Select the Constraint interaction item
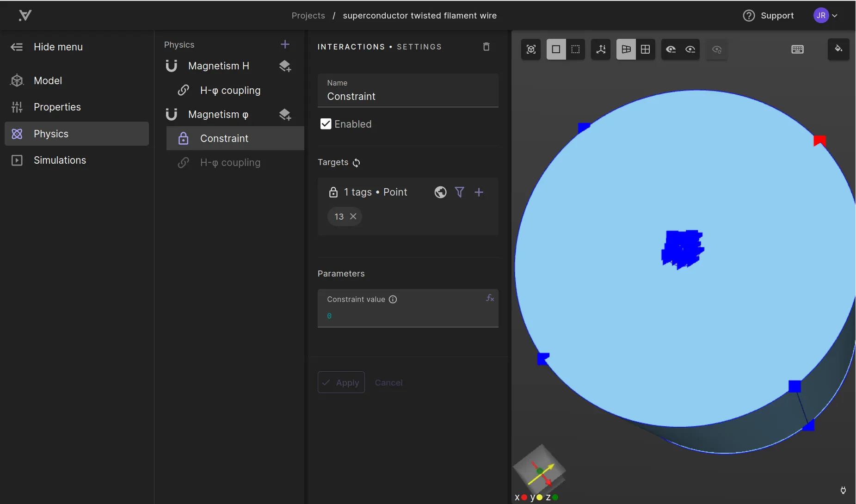 (235, 138)
